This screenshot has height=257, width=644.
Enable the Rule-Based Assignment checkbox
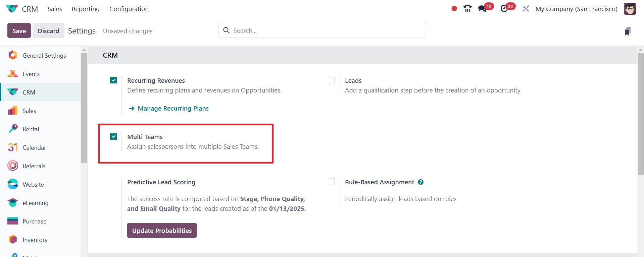click(x=331, y=182)
